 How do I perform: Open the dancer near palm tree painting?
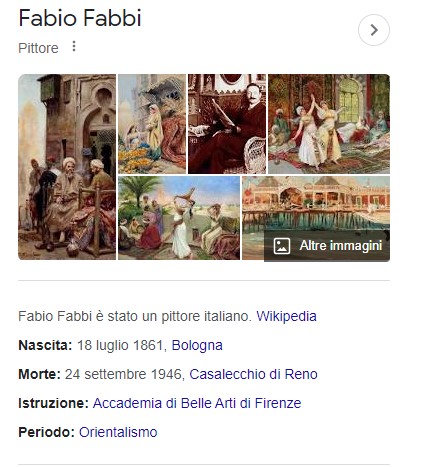pyautogui.click(x=179, y=218)
